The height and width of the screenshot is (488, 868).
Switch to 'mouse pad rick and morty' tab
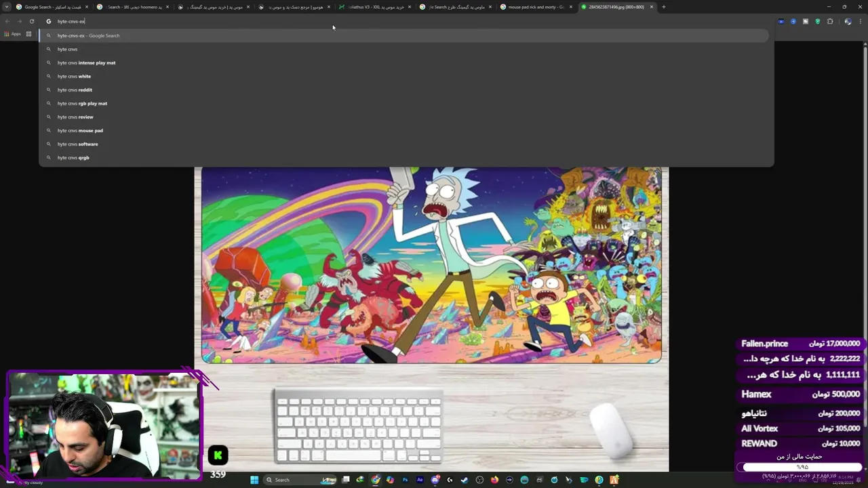coord(536,7)
